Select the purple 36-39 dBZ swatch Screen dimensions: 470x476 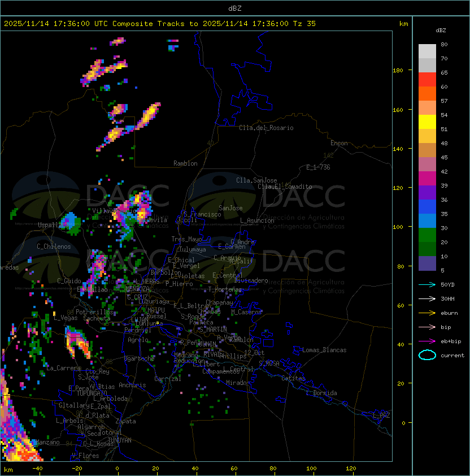[x=427, y=192]
